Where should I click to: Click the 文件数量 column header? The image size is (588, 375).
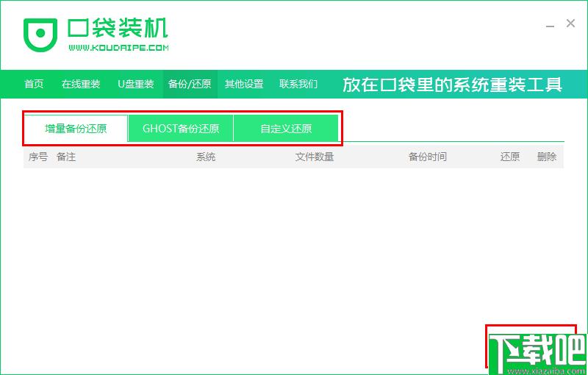315,157
